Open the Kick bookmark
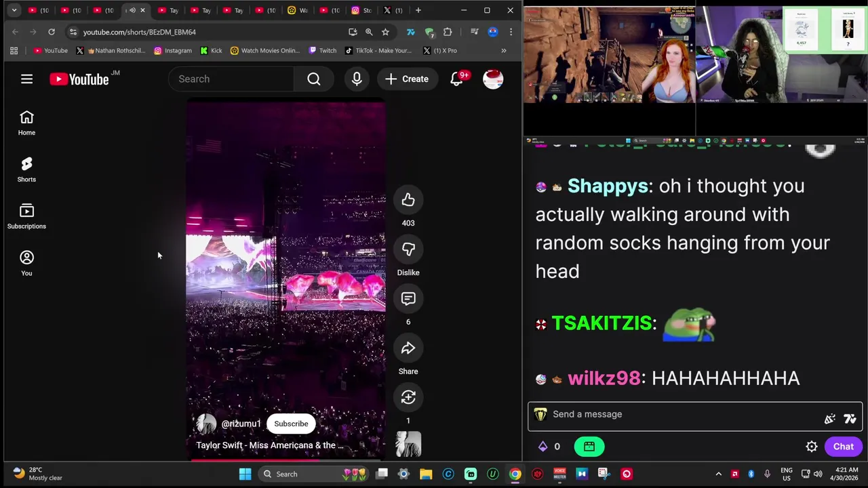 [211, 51]
